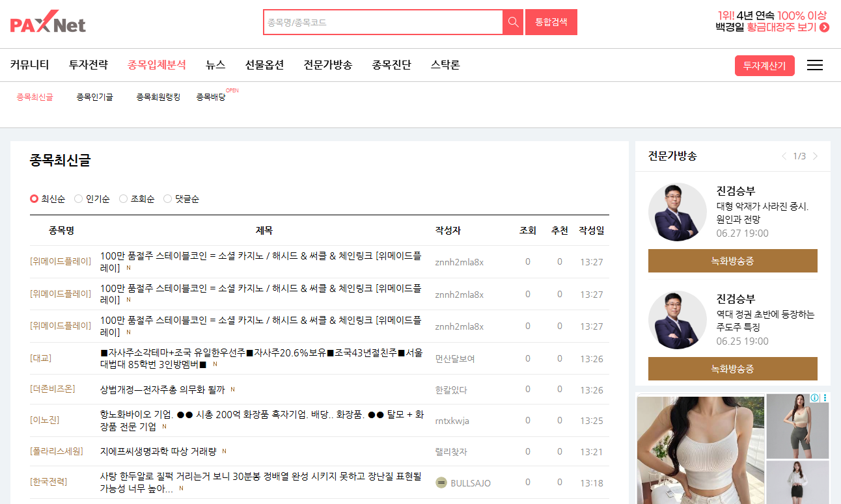841x504 pixels.
Task: Open the 뉴스 menu
Action: (215, 65)
